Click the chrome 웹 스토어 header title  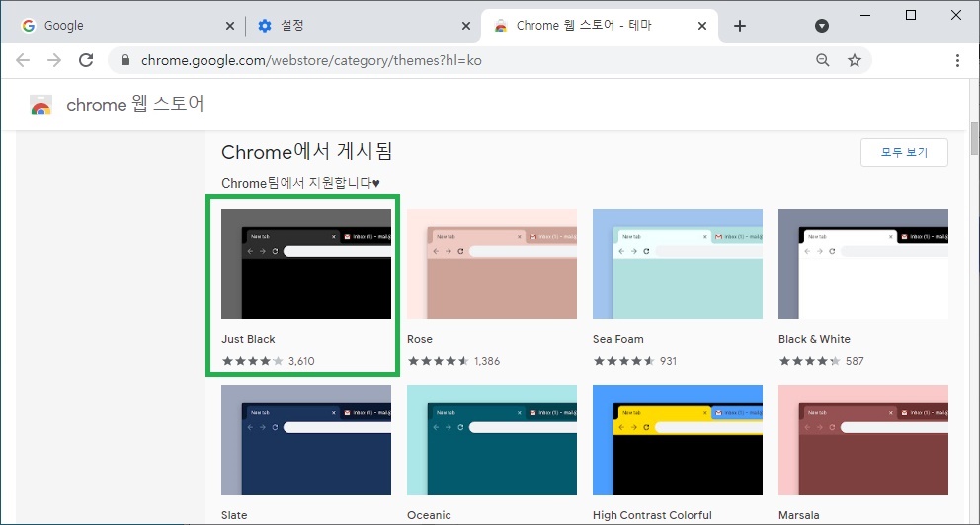pos(135,104)
